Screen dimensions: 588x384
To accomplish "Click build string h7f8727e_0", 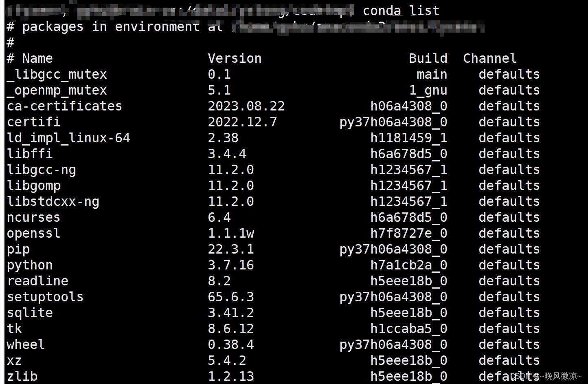I will [x=409, y=234].
